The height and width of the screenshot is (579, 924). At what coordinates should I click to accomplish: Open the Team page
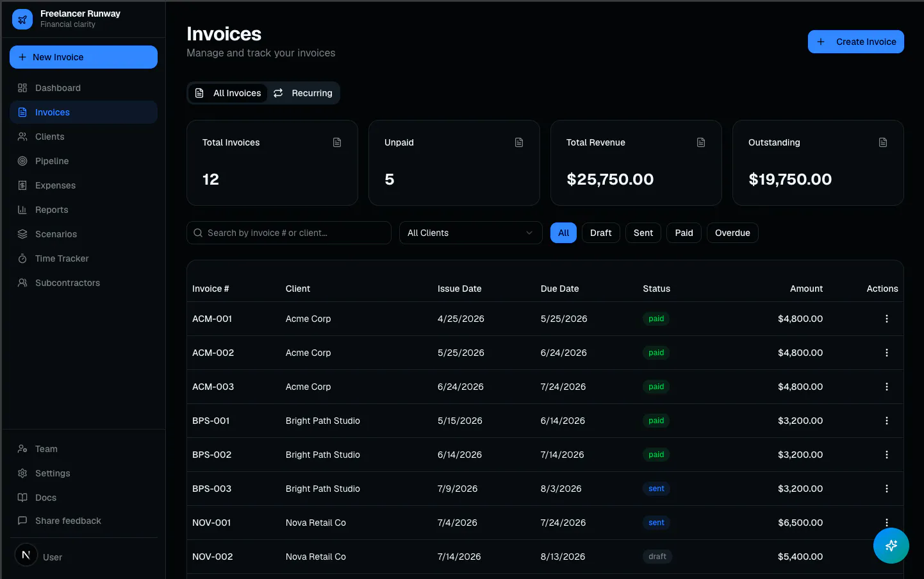pos(83,449)
